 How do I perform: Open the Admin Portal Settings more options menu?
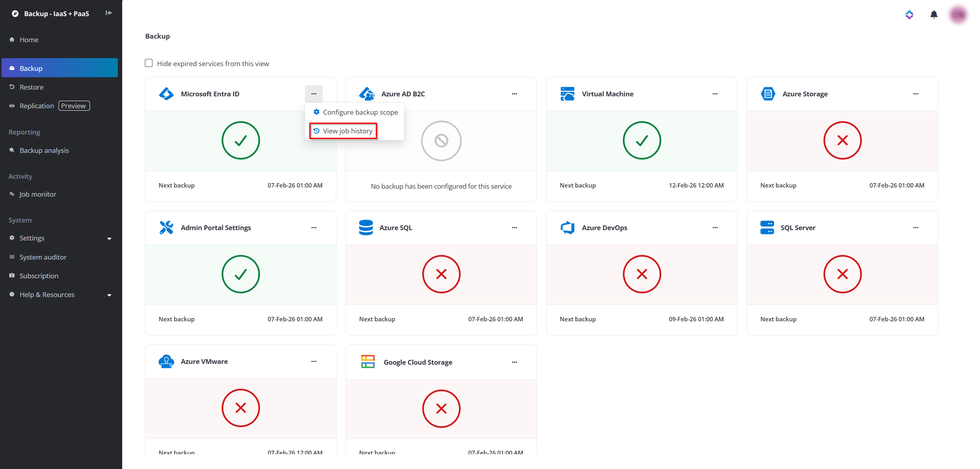tap(314, 228)
